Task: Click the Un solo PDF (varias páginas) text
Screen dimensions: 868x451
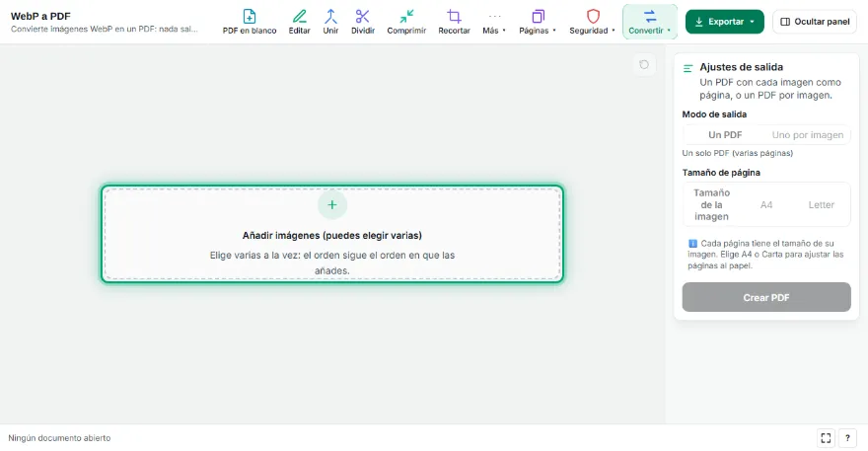Action: tap(738, 153)
